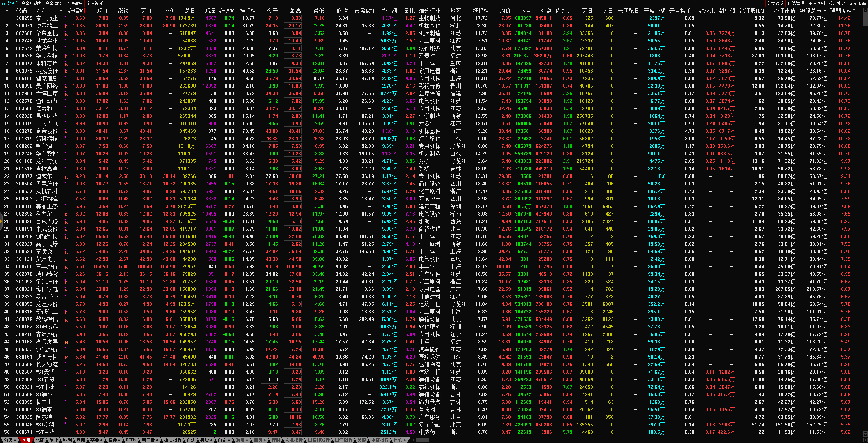Switch to the 资金驱动力 tab
This screenshot has height=443, width=868.
(32, 3)
